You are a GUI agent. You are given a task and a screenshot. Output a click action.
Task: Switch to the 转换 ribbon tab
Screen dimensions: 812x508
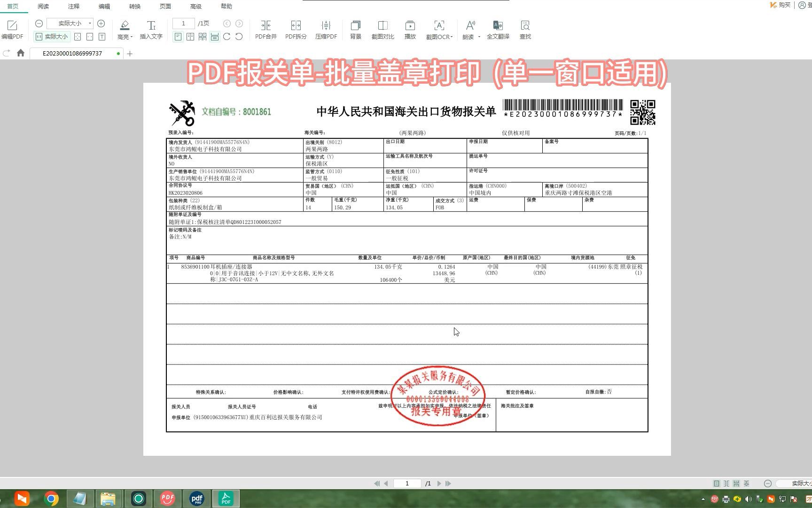(x=135, y=6)
